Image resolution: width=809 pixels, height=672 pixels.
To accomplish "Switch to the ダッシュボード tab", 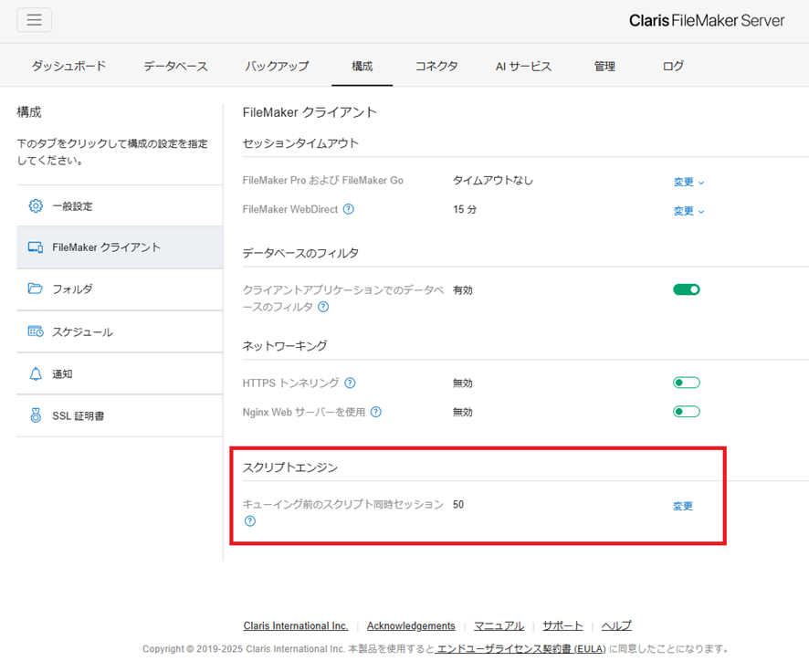I will pyautogui.click(x=68, y=66).
